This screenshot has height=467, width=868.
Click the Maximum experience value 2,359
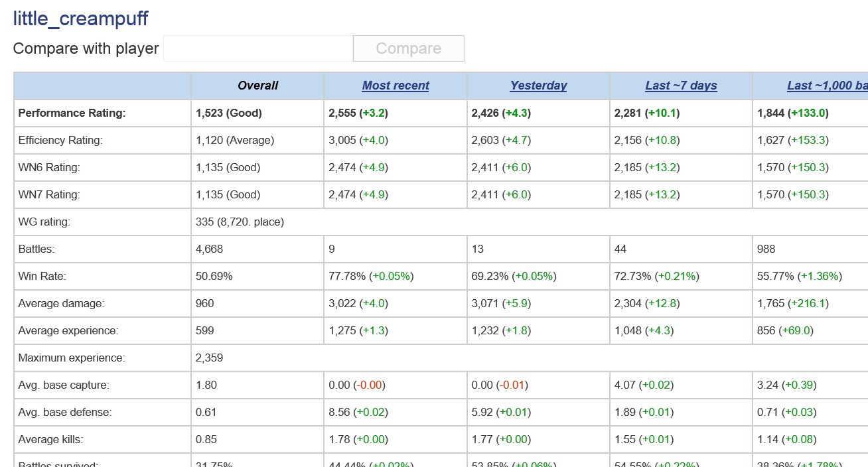209,358
